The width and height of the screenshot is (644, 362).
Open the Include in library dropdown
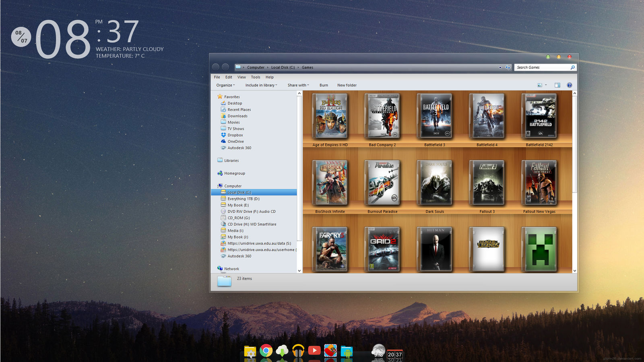point(261,85)
